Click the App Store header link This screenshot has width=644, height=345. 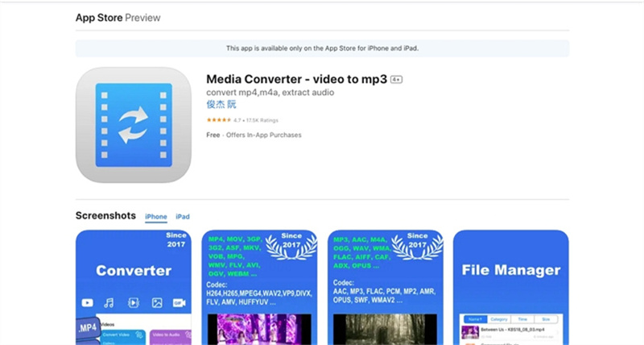(x=99, y=17)
